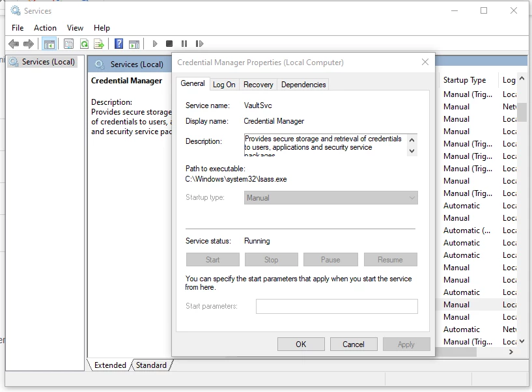532x392 pixels.
Task: Click the Pause service button
Action: click(330, 260)
